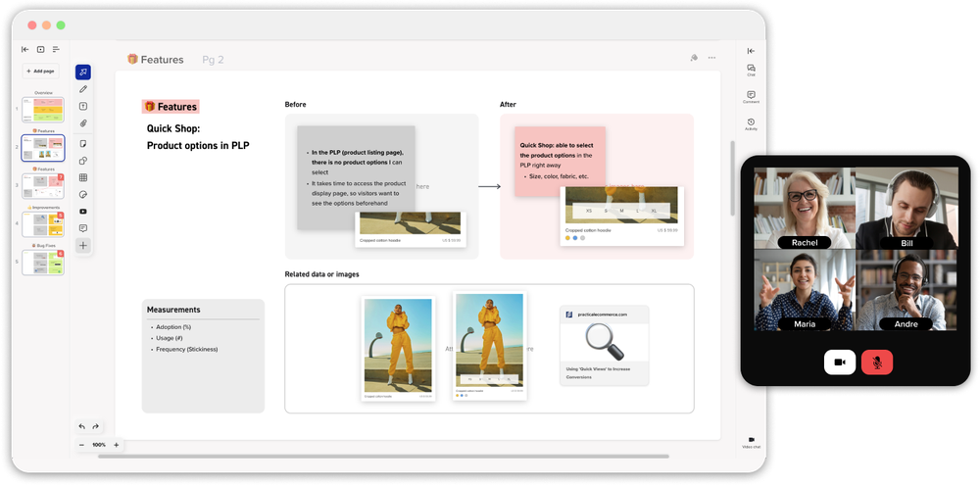
Task: Open the page more options menu
Action: [711, 58]
